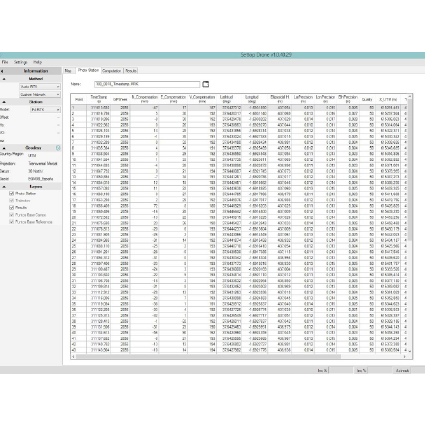425x425 pixels.
Task: Click the Img X field in status bar
Action: (341, 370)
